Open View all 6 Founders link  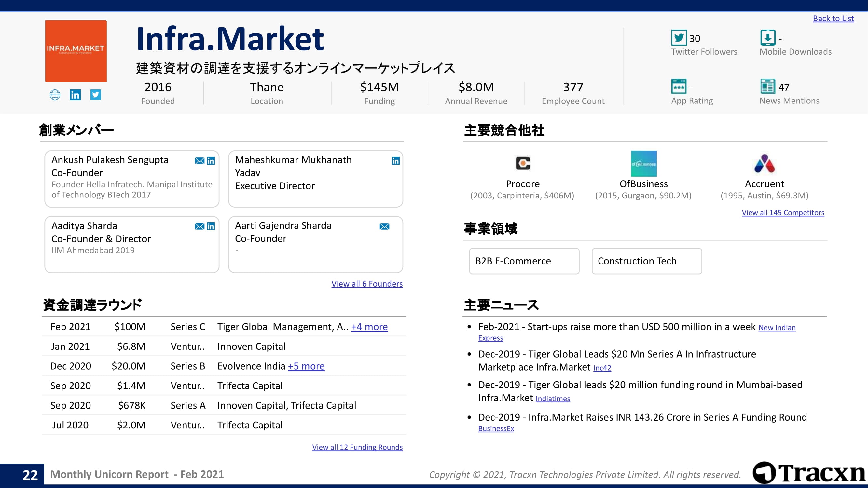click(367, 284)
